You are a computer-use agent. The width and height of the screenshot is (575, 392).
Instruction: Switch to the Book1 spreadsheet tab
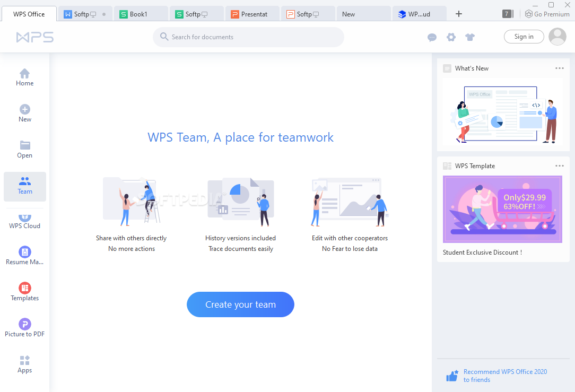coord(141,14)
